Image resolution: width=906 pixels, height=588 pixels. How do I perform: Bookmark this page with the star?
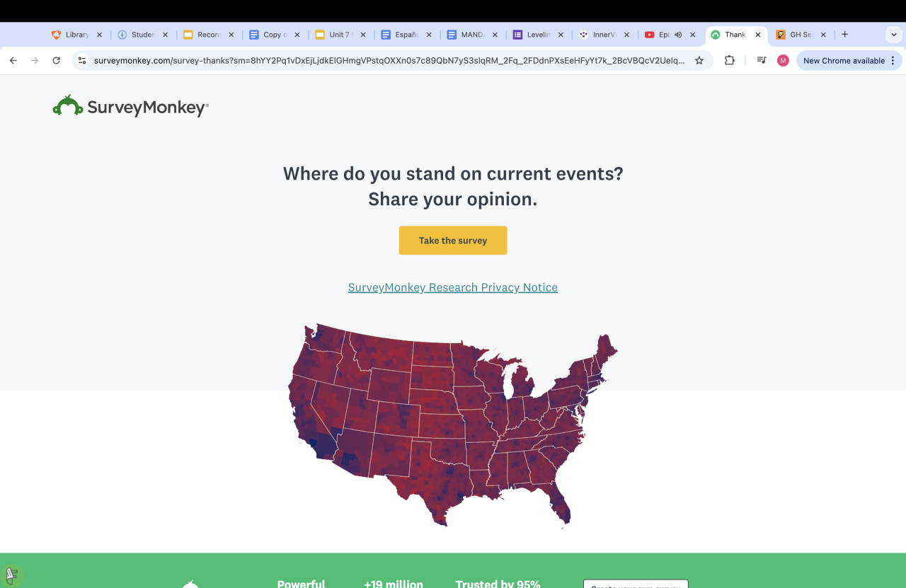(x=699, y=61)
